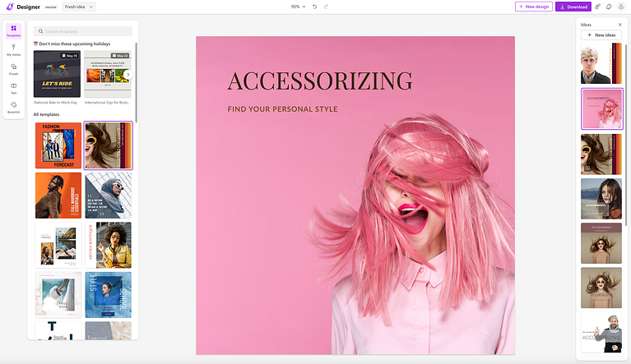The width and height of the screenshot is (631, 364).
Task: Click the share icon beside Download
Action: tap(597, 7)
